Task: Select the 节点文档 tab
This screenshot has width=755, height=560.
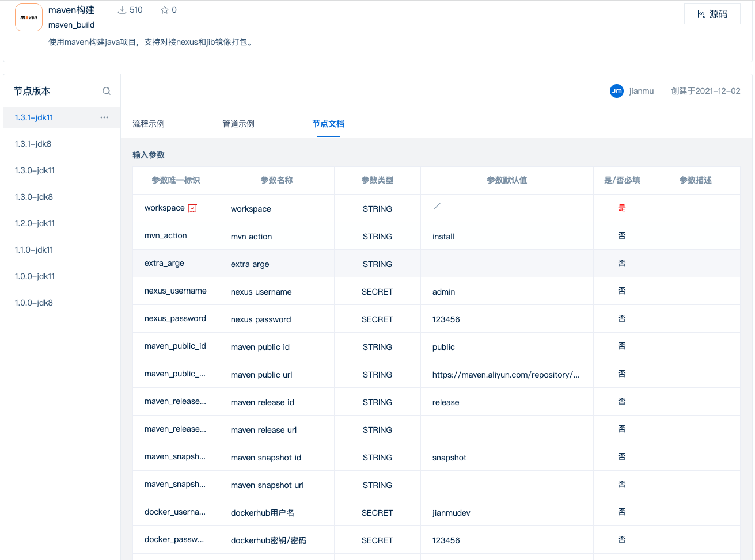Action: [328, 124]
